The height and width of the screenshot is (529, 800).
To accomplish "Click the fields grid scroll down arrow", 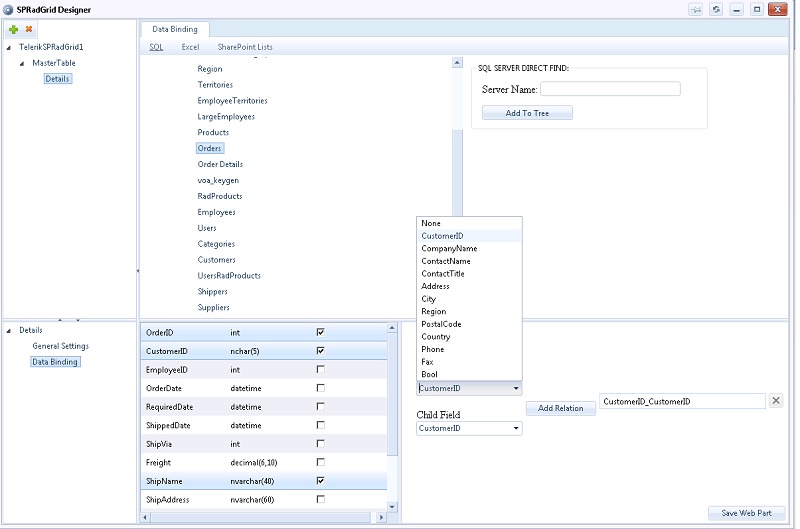I will [x=392, y=507].
